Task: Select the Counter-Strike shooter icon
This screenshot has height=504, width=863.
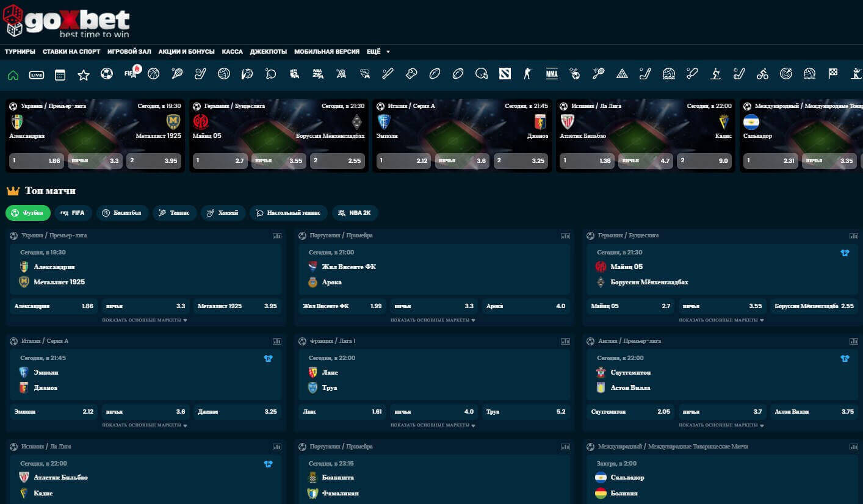Action: [x=528, y=74]
